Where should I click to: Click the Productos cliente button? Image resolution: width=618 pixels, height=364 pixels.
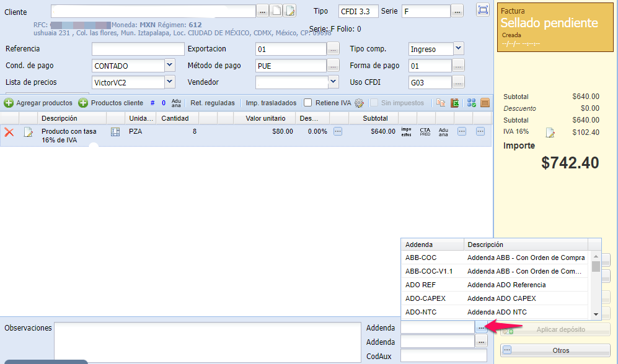coord(110,103)
